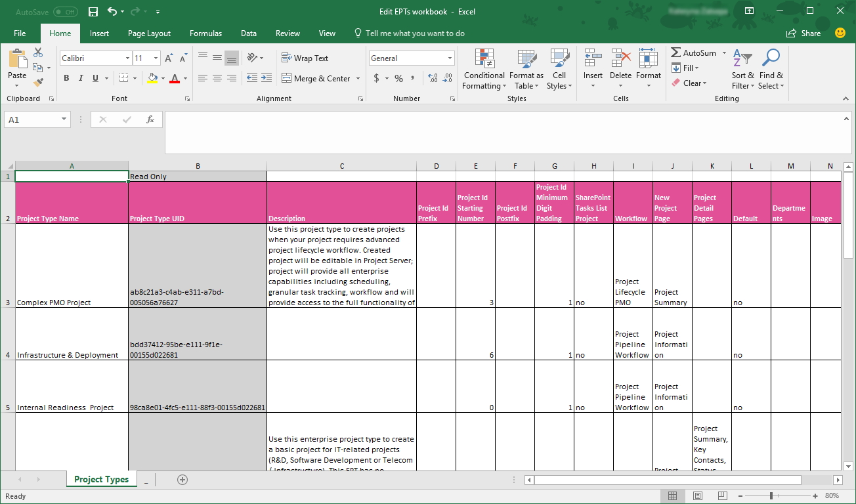
Task: Expand AutoSum dropdown arrow
Action: [x=724, y=52]
